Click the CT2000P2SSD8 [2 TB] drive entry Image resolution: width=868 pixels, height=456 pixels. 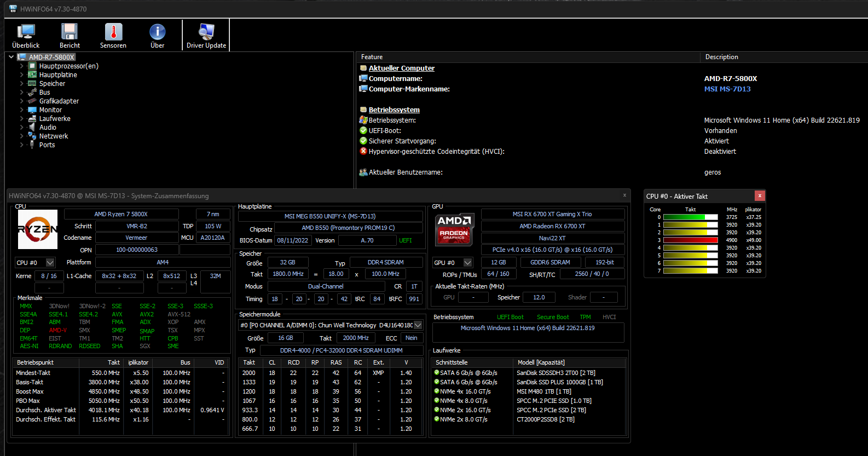[546, 419]
